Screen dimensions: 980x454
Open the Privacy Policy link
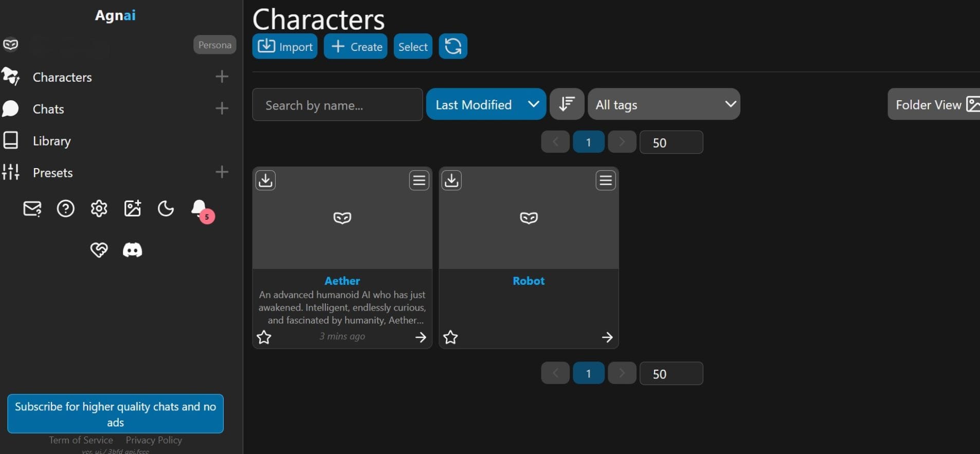click(154, 440)
